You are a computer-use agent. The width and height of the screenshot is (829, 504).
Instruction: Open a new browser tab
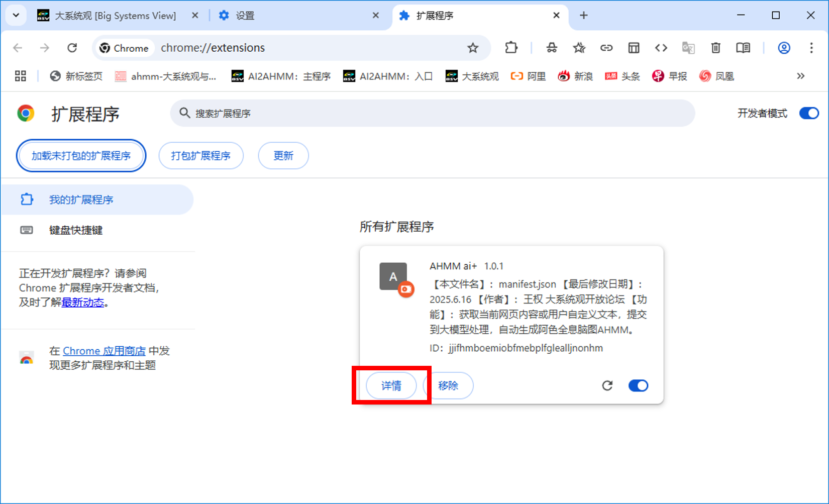coord(583,16)
